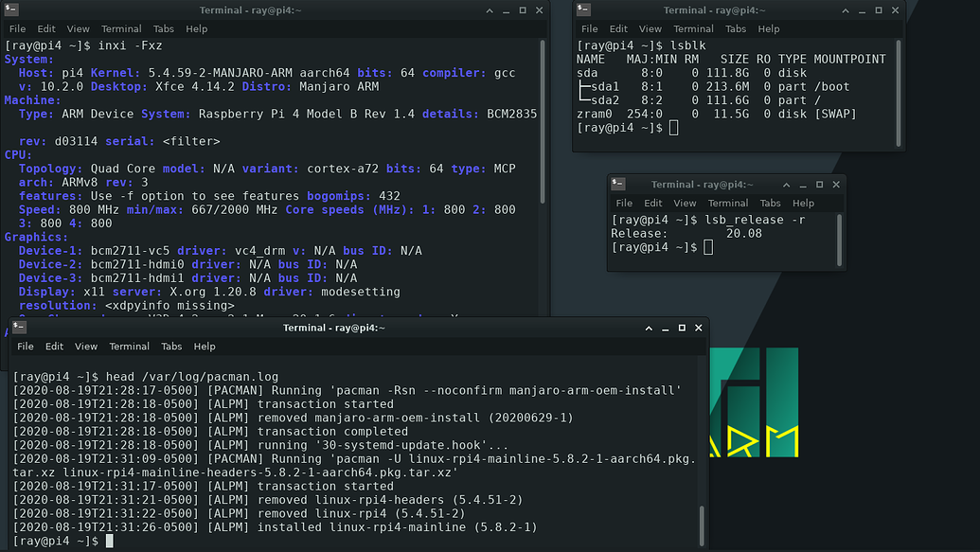Open the Terminal menu in the inxi window

[x=120, y=28]
